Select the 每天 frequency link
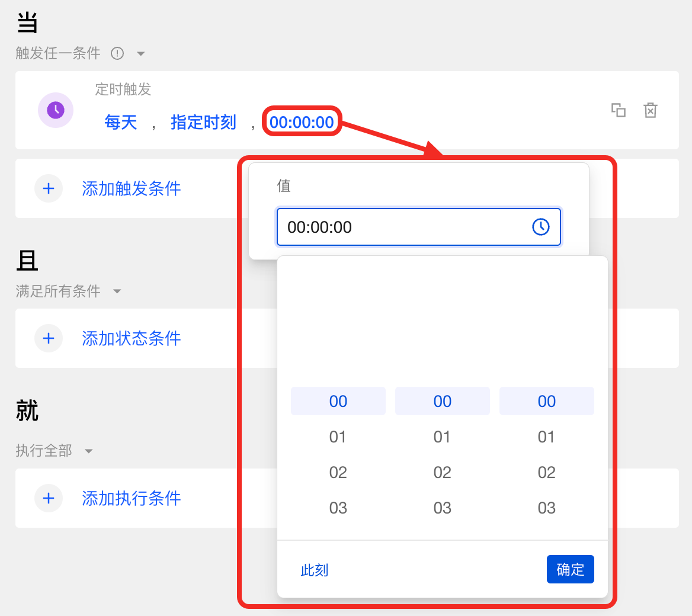This screenshot has width=692, height=616. coord(121,123)
